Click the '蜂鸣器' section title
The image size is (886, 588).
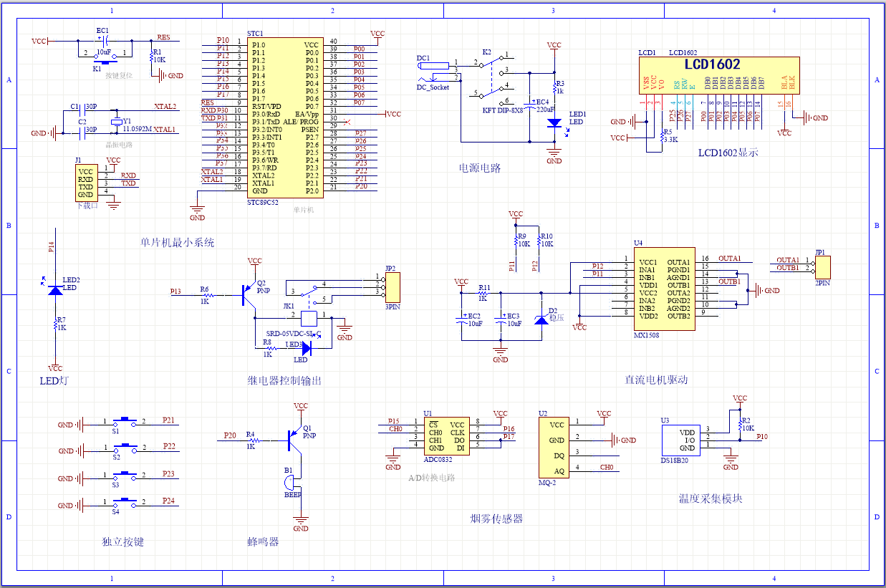tap(263, 542)
